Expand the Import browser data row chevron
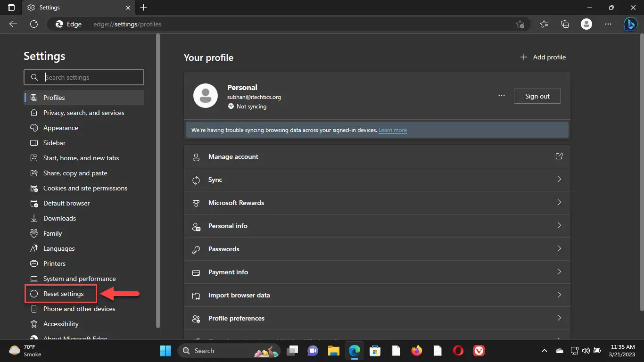 tap(560, 295)
